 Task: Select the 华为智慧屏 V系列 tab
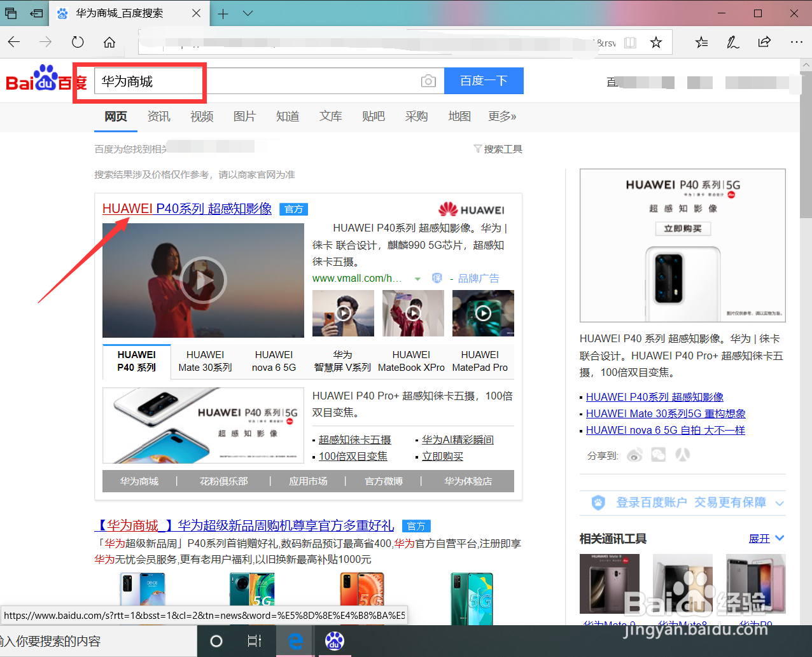pos(342,361)
